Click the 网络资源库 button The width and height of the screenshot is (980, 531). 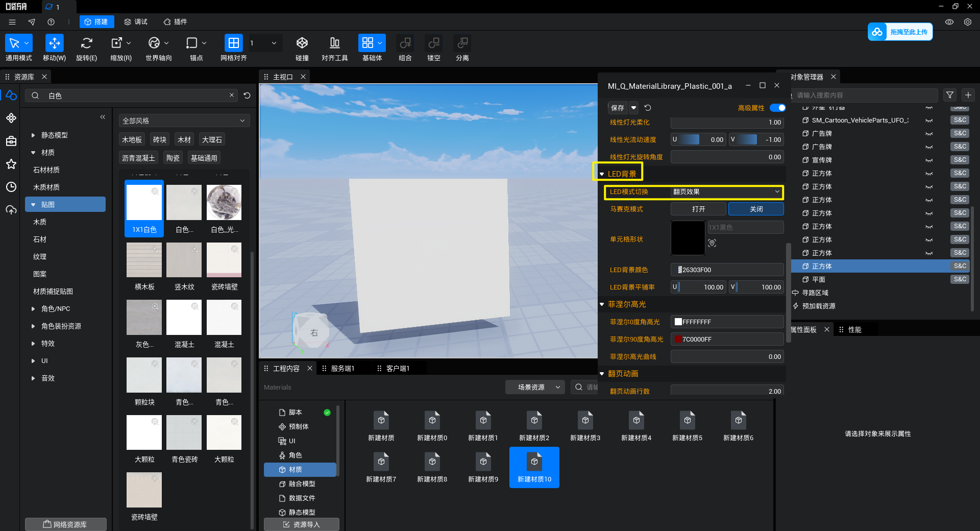click(x=66, y=524)
